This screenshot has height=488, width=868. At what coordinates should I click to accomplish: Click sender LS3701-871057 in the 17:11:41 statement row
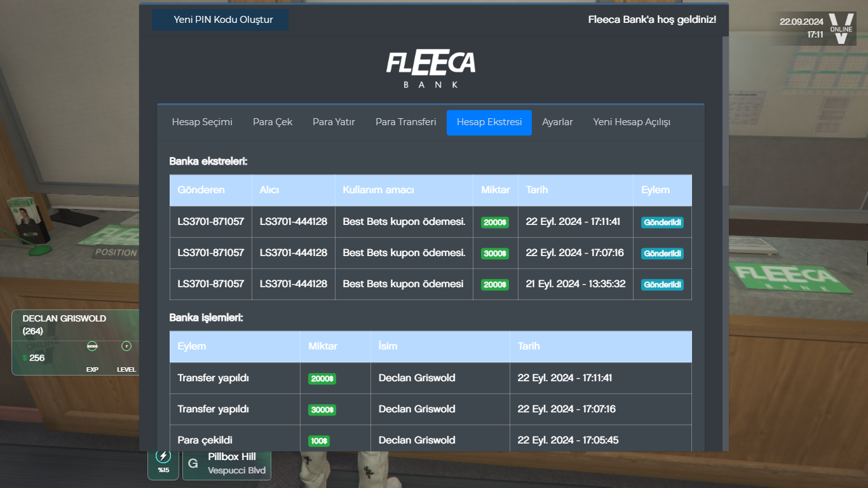point(211,222)
